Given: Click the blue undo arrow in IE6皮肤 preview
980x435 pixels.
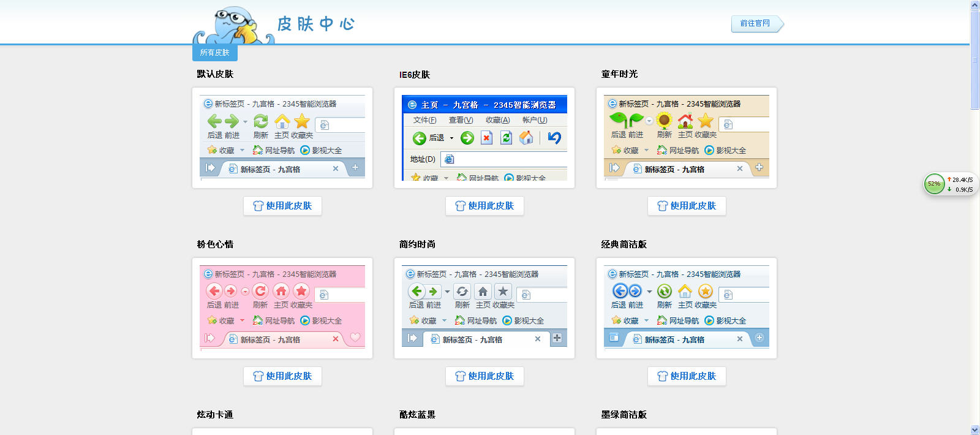Looking at the screenshot, I should tap(554, 138).
